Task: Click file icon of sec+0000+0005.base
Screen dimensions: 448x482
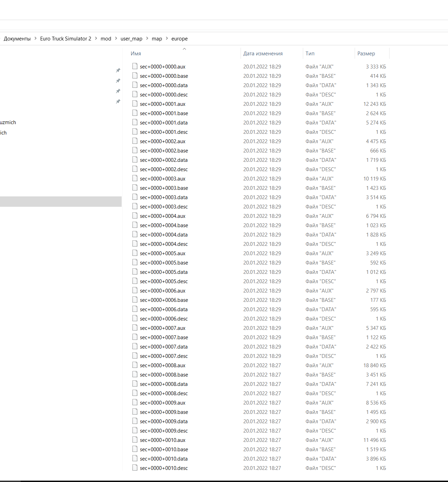Action: 135,262
